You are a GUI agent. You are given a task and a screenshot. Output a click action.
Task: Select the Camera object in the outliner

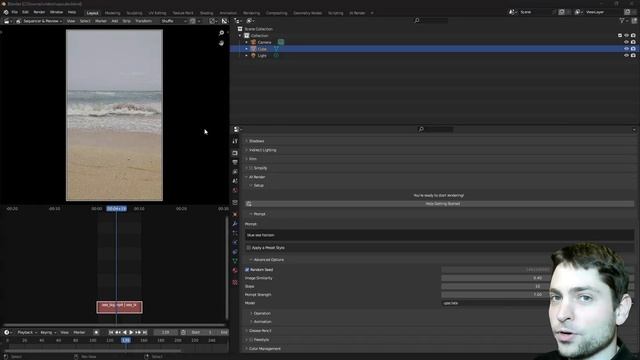(264, 42)
